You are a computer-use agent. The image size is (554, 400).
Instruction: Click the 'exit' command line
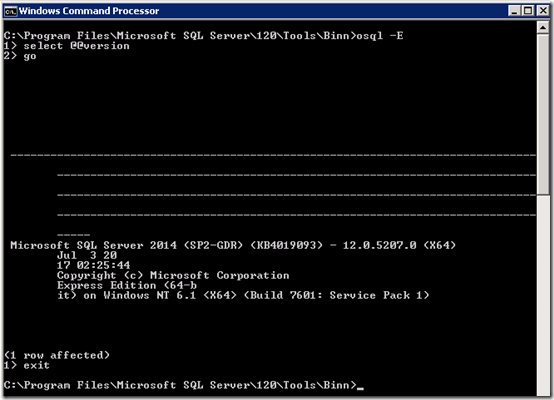click(x=26, y=365)
